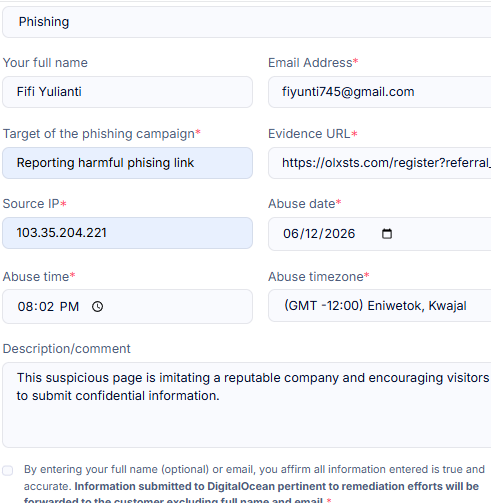Select the PM segment in Abuse time
This screenshot has width=491, height=503.
(69, 307)
